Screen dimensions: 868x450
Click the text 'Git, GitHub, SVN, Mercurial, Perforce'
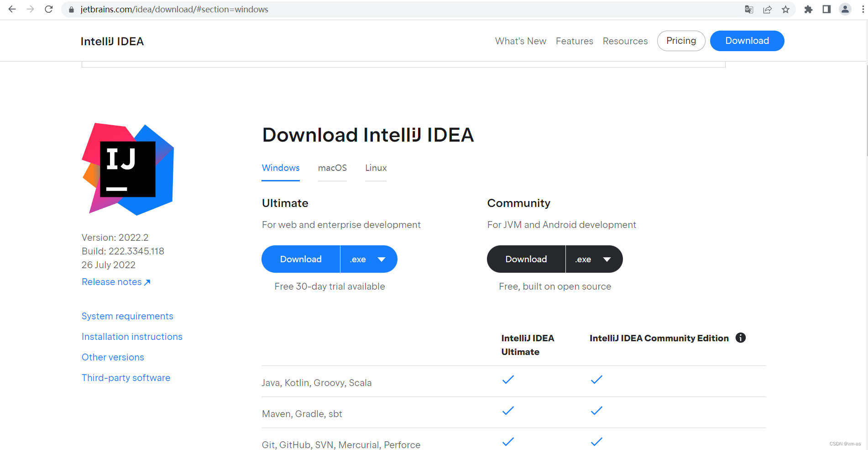tap(341, 445)
